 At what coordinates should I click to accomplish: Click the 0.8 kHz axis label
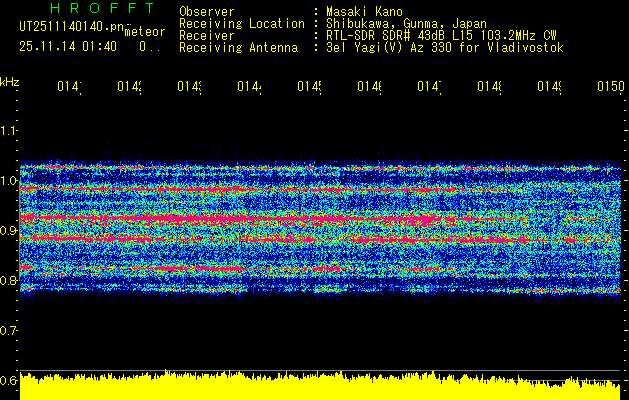coord(8,280)
